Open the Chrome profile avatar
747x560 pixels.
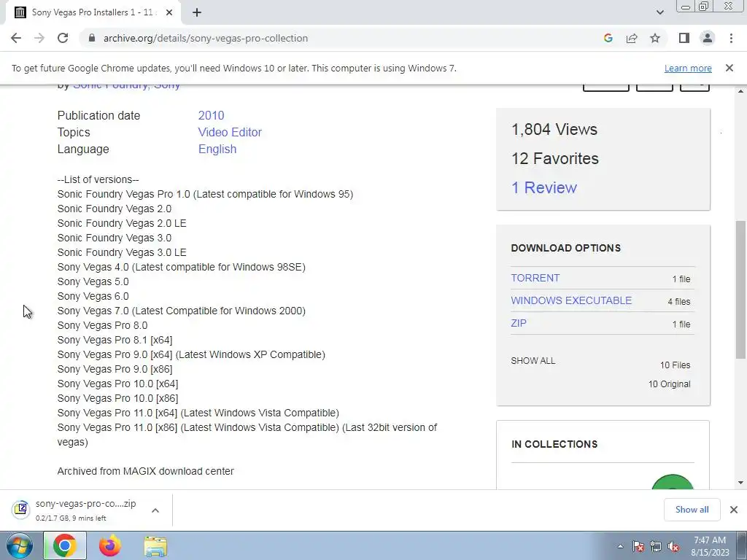coord(708,38)
